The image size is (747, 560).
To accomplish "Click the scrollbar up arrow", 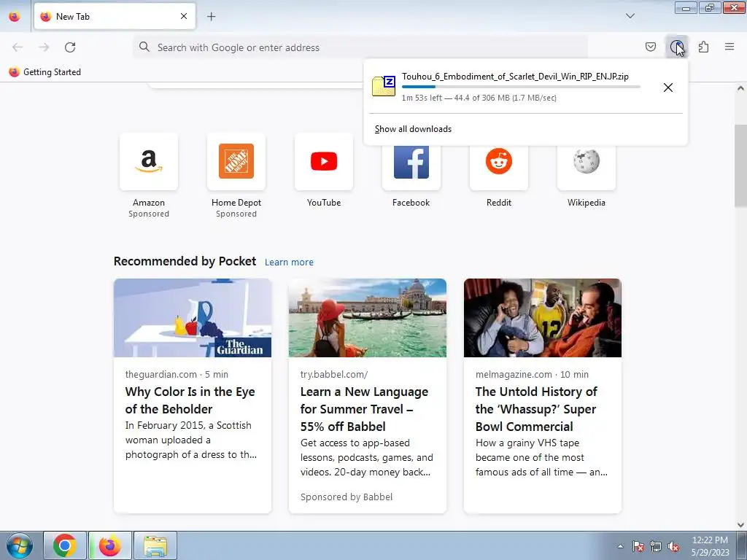I will pyautogui.click(x=740, y=88).
